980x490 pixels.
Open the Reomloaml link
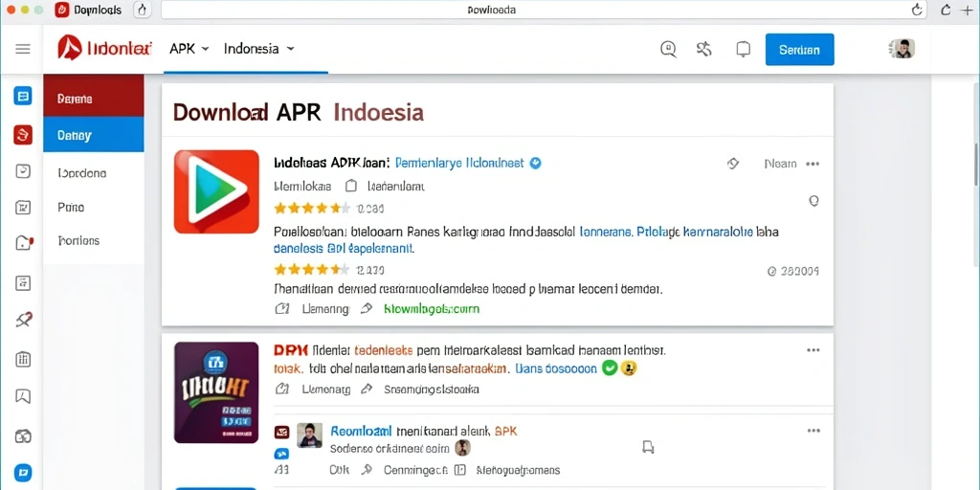click(x=361, y=431)
